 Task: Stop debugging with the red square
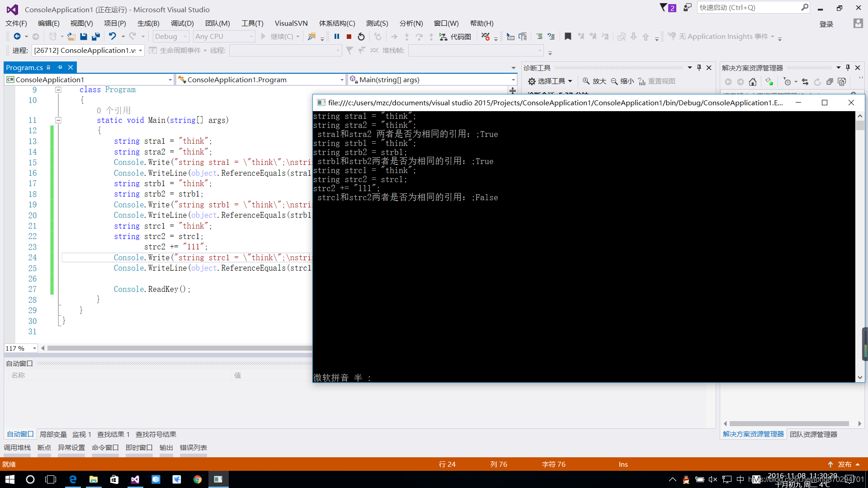pyautogui.click(x=349, y=37)
